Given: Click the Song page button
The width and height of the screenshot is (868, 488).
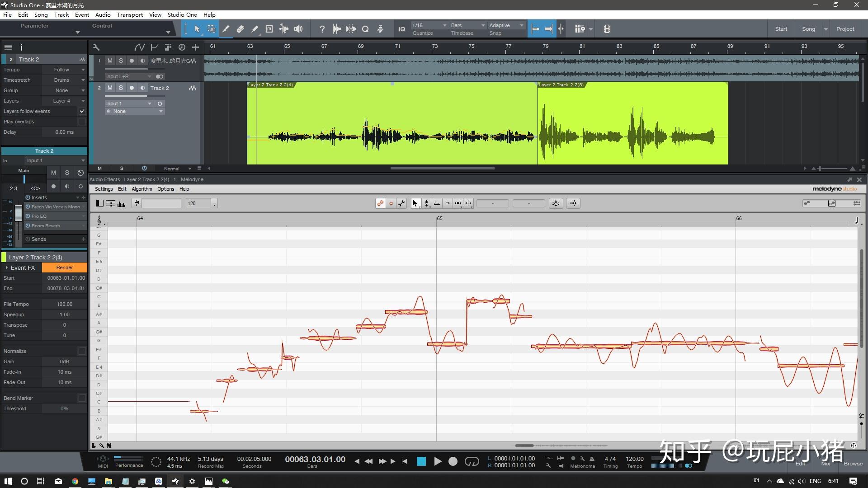Looking at the screenshot, I should point(808,29).
